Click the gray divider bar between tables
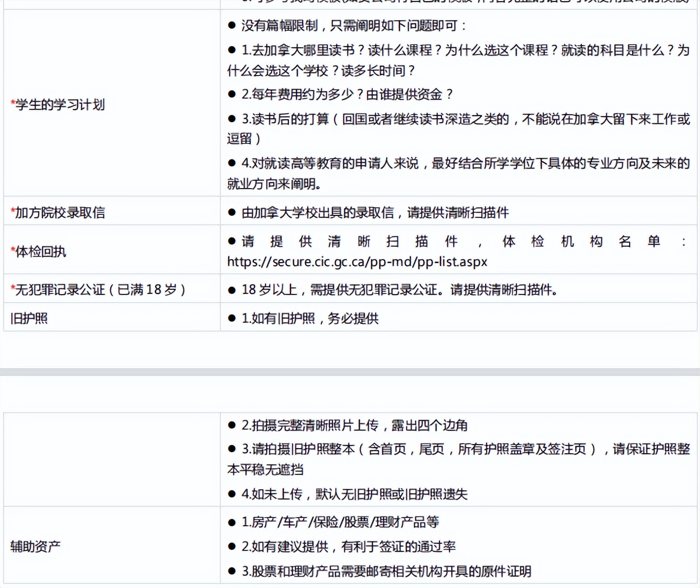Screen dimensions: 700x588 coord(350,372)
